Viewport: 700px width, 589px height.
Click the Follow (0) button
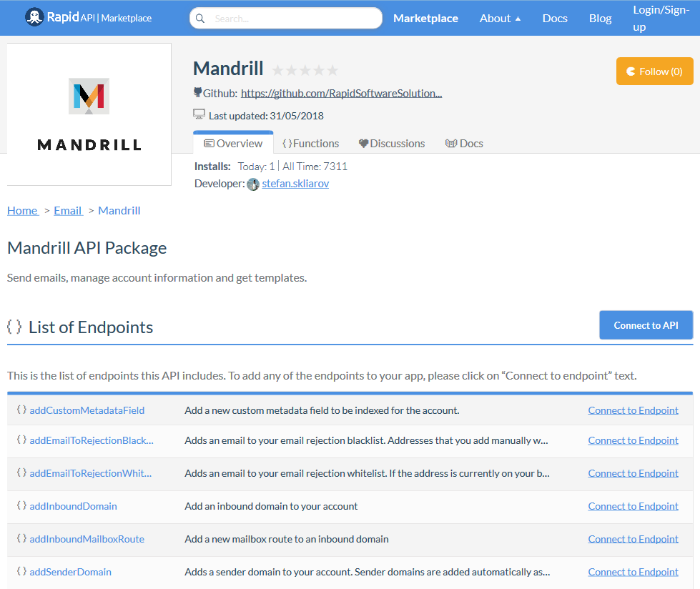654,71
